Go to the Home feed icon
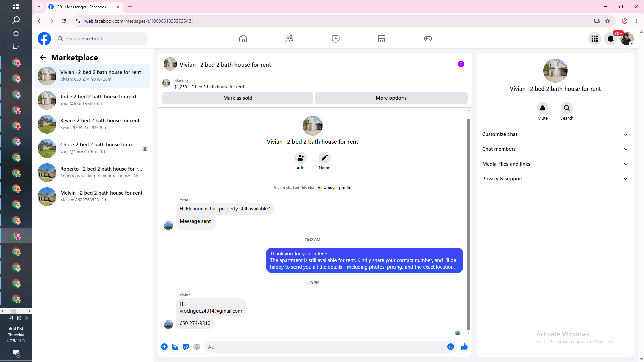 click(243, 39)
